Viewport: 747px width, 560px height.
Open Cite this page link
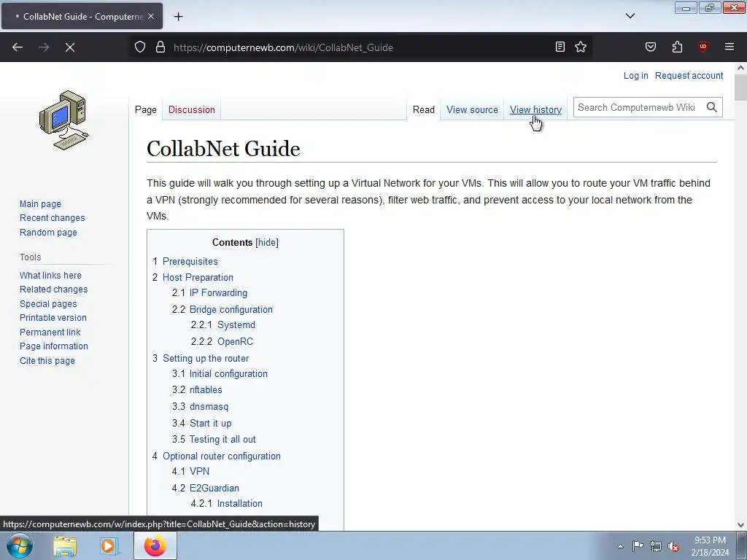[x=47, y=360]
